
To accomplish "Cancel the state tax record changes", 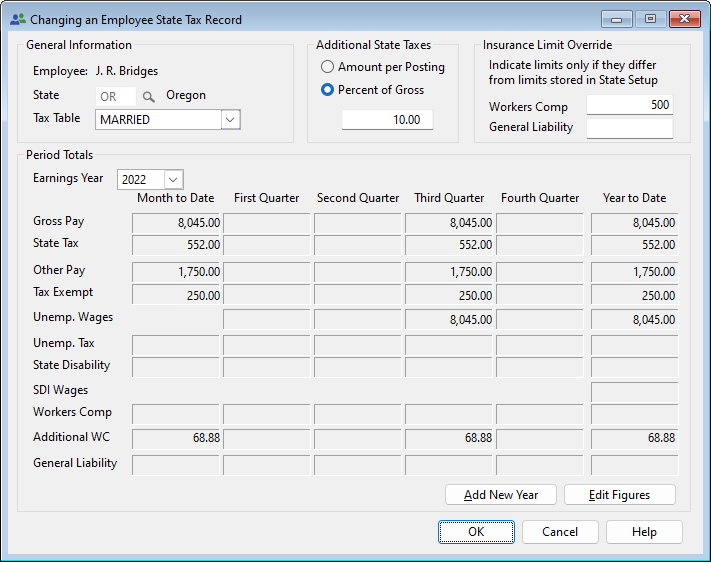I will 560,532.
